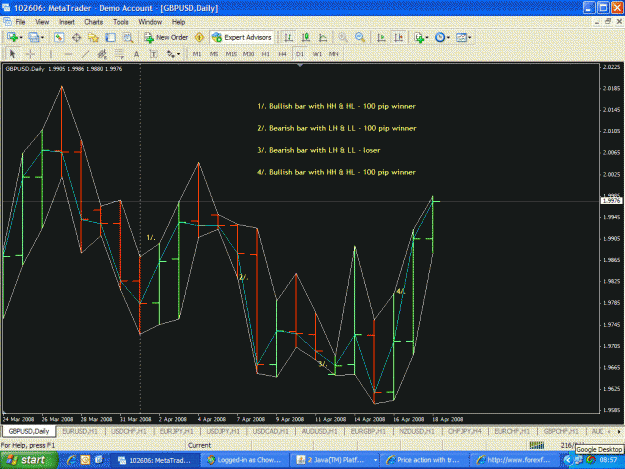Switch timeframe to MN monthly
625x469 pixels.
pos(334,54)
